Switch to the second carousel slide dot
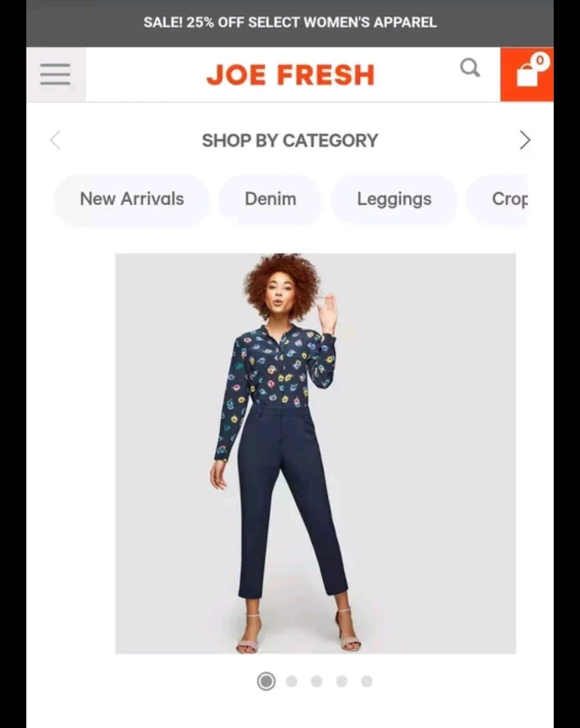 [292, 681]
